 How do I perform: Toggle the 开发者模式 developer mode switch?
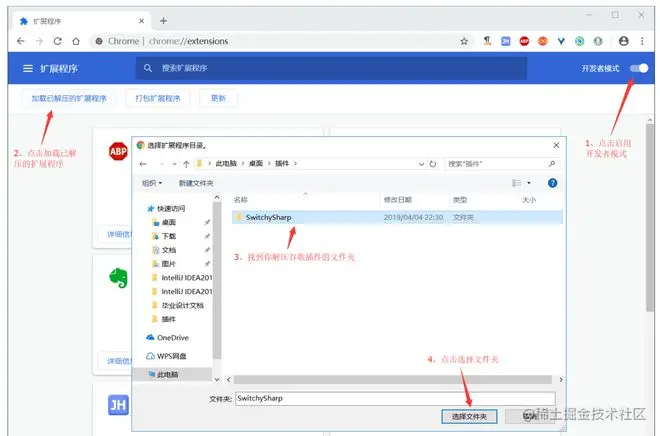[639, 68]
